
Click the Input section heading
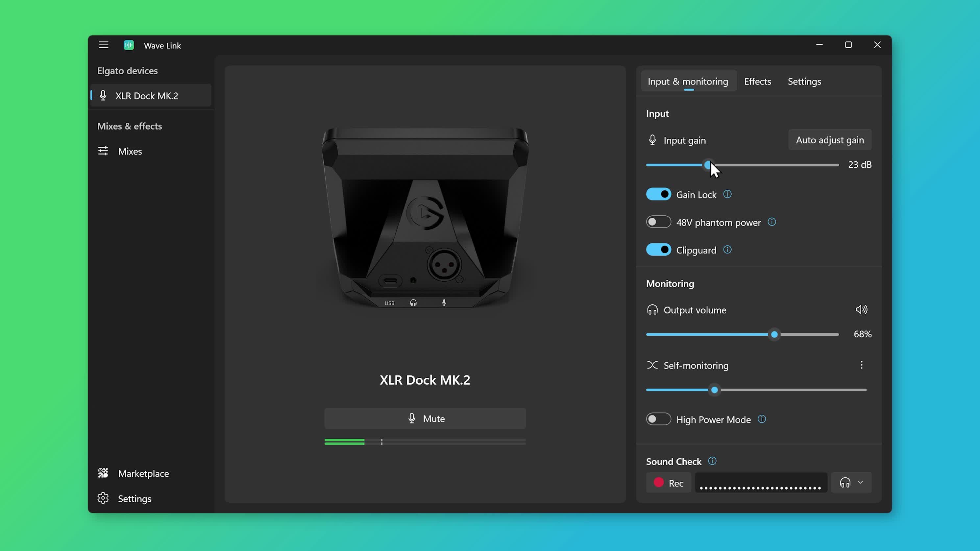click(x=657, y=114)
